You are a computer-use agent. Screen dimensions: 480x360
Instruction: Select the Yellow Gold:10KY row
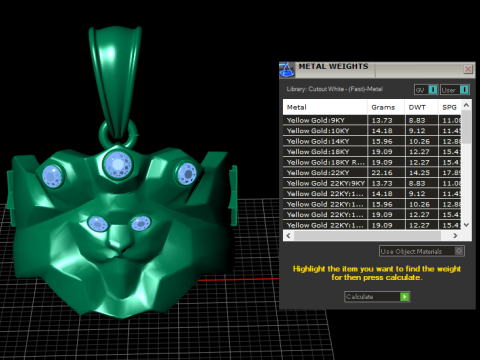pos(372,131)
